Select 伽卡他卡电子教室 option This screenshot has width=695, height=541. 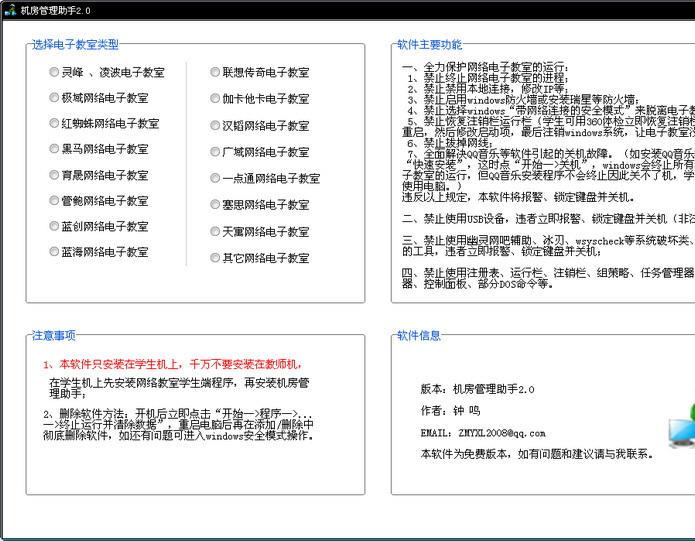coord(215,99)
